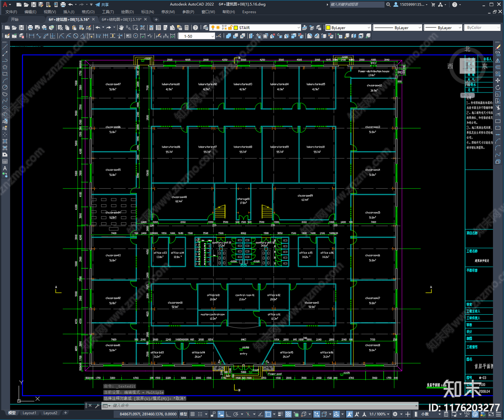
Task: Select the Hatch tool in left toolbar
Action: coord(5,141)
